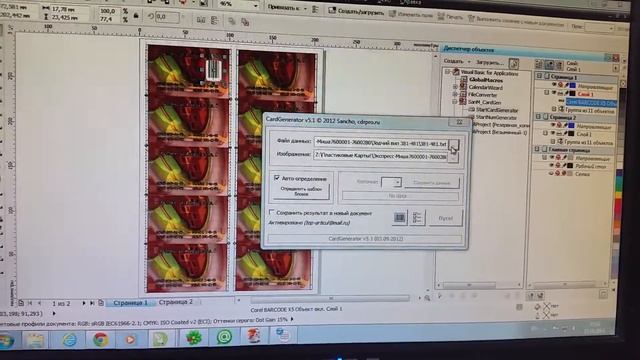The image size is (640, 360).
Task: Click the horizontal scrollbar below the canvas
Action: (330, 299)
